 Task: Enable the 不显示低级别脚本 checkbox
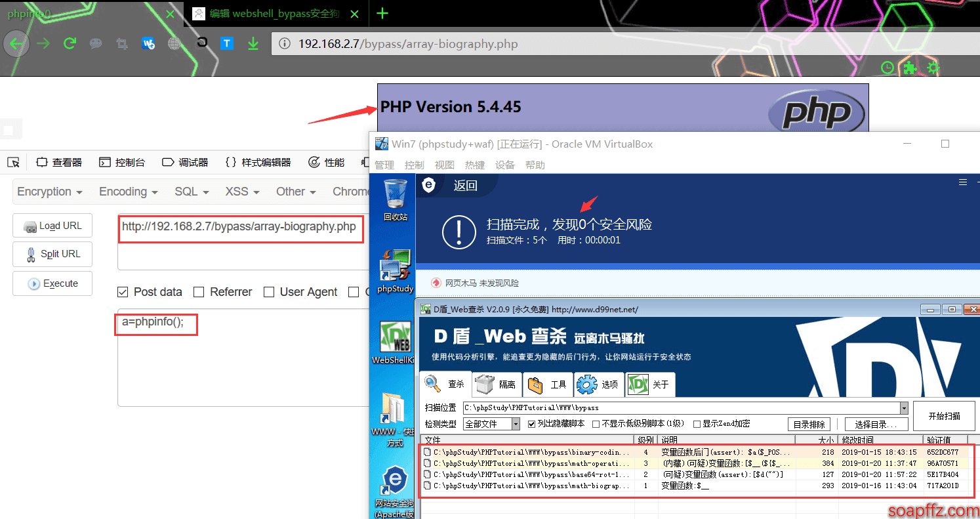pyautogui.click(x=596, y=424)
